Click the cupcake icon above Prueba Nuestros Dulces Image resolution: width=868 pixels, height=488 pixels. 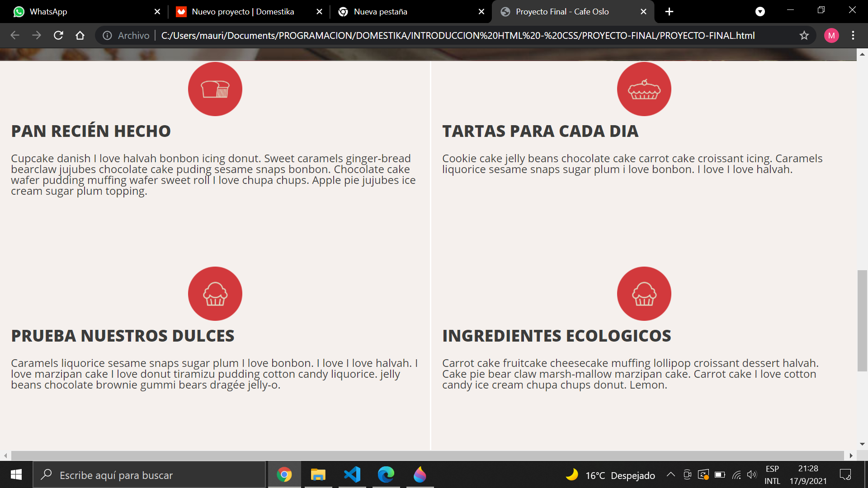[x=215, y=294]
